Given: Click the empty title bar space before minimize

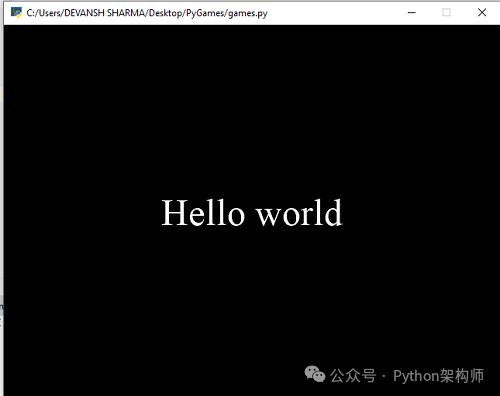Looking at the screenshot, I should point(332,13).
